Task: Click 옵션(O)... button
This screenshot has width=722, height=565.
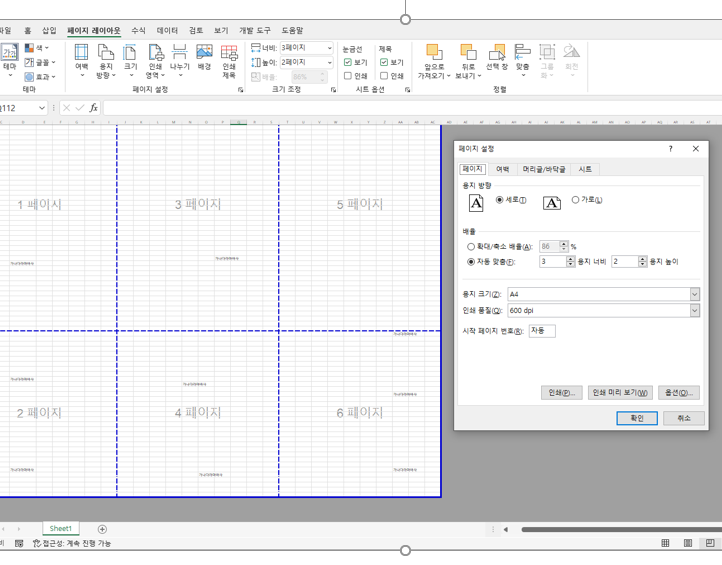Action: coord(679,393)
